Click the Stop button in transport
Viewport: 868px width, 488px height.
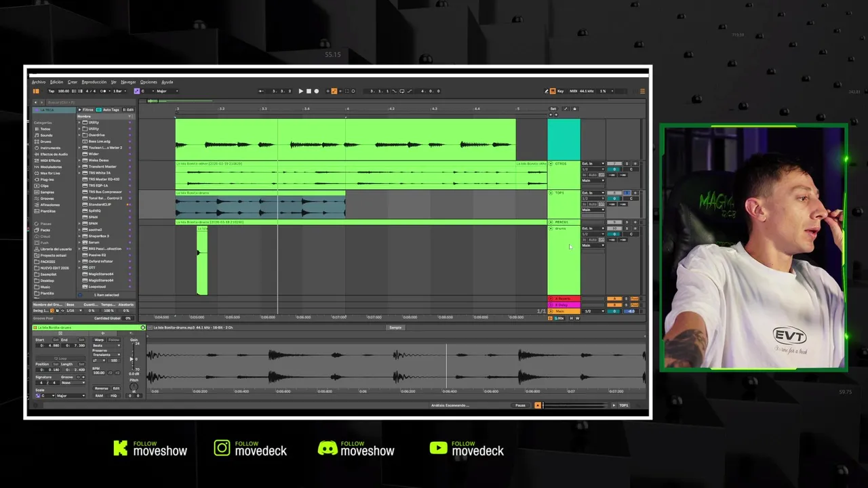309,91
